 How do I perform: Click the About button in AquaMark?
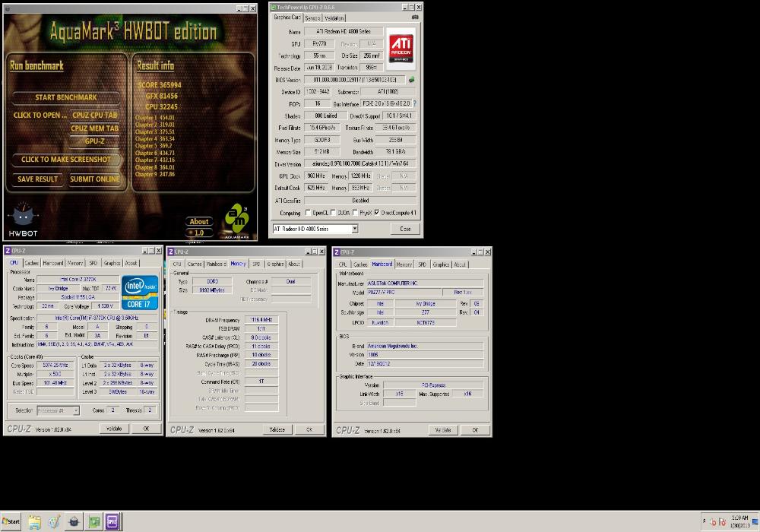[198, 221]
